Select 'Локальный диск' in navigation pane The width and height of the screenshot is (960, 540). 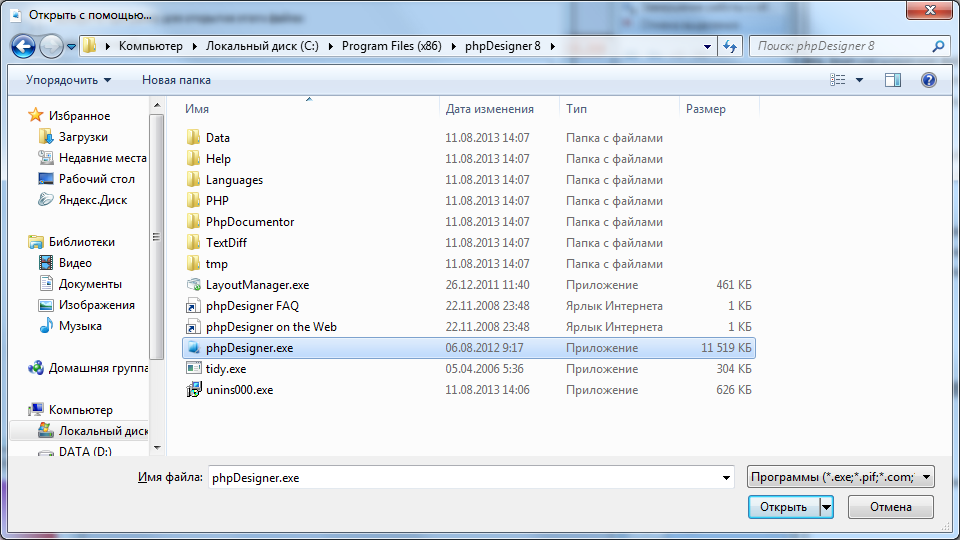tap(103, 431)
